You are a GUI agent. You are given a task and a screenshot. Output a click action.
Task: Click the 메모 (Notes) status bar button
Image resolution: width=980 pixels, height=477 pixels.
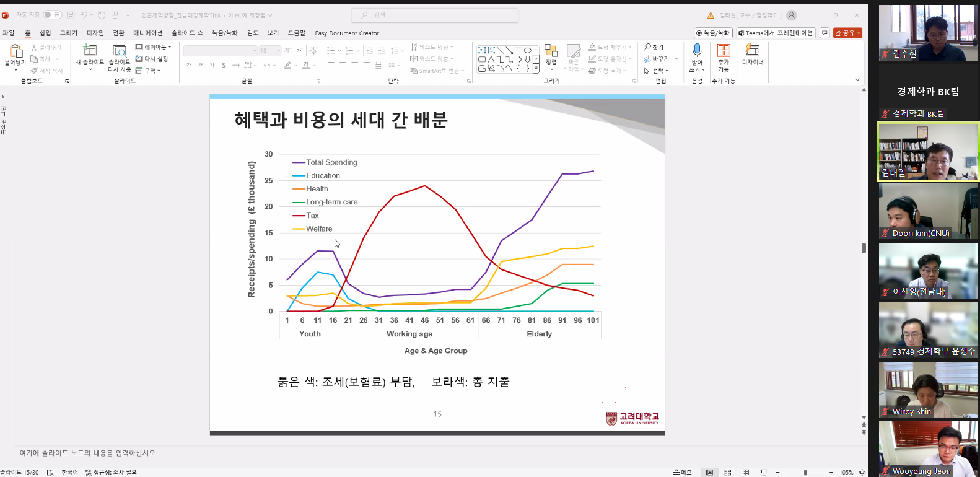(x=682, y=472)
